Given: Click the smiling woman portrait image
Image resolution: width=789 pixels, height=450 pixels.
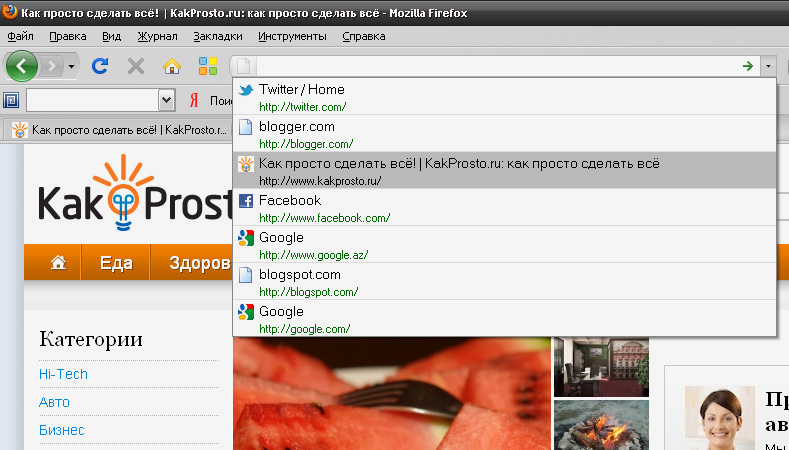Looking at the screenshot, I should pyautogui.click(x=720, y=418).
